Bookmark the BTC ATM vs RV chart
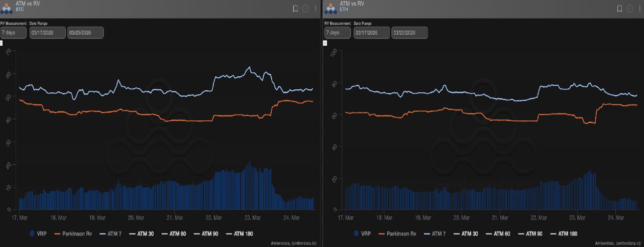The width and height of the screenshot is (644, 247). pos(296,9)
